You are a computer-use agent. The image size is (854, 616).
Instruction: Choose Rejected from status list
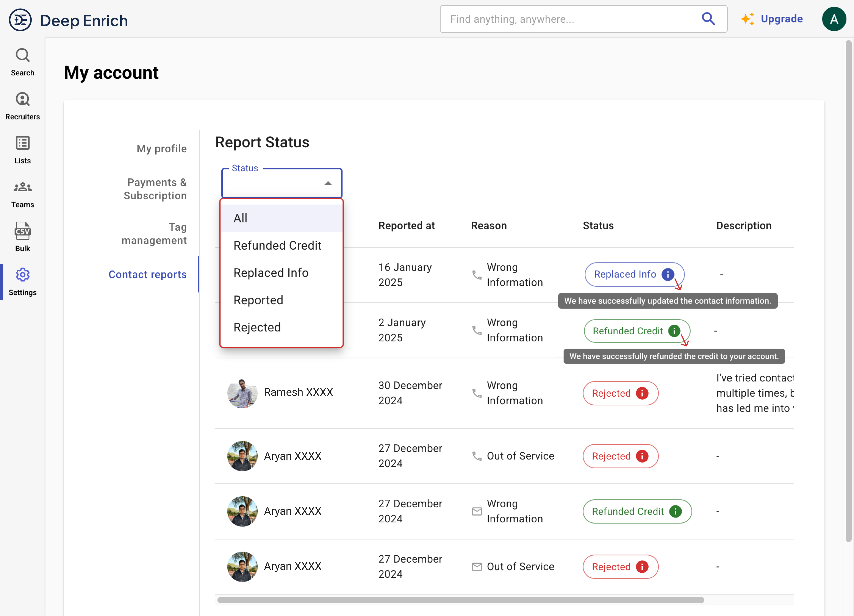pos(257,327)
